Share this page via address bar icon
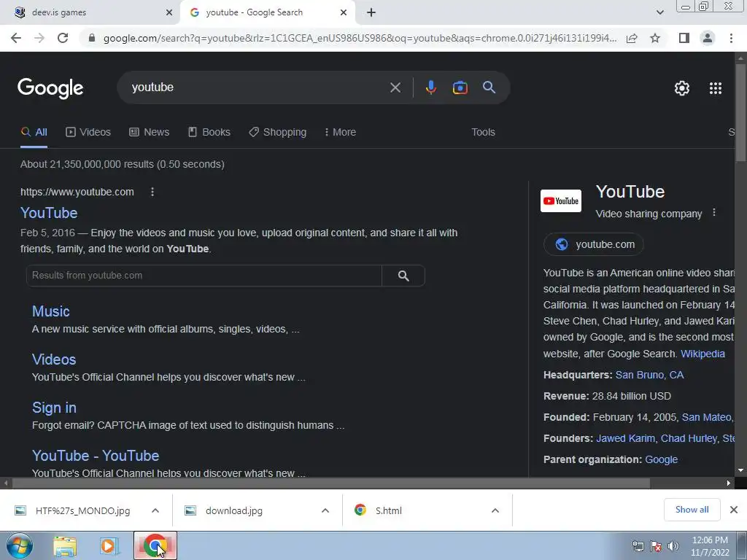The image size is (747, 560). pos(632,38)
